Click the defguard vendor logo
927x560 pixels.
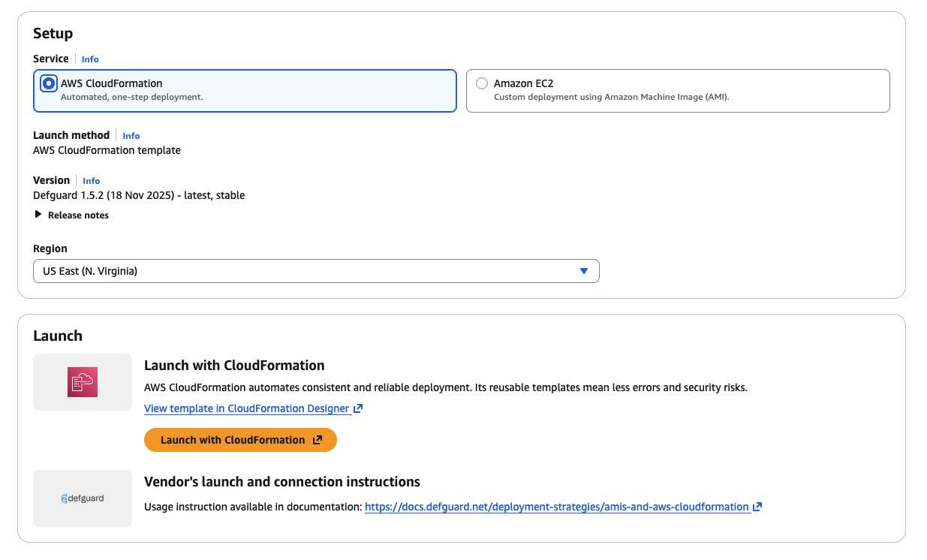coord(83,498)
